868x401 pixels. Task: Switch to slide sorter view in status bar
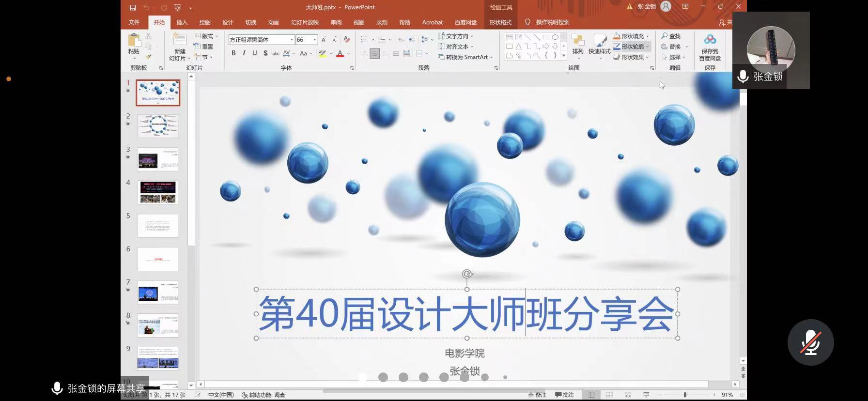pos(609,395)
